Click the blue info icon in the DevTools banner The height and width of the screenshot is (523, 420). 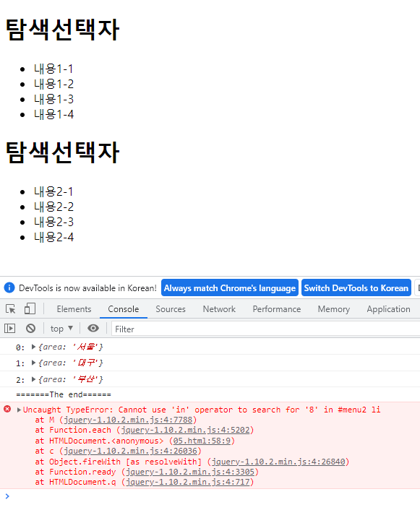[x=9, y=288]
